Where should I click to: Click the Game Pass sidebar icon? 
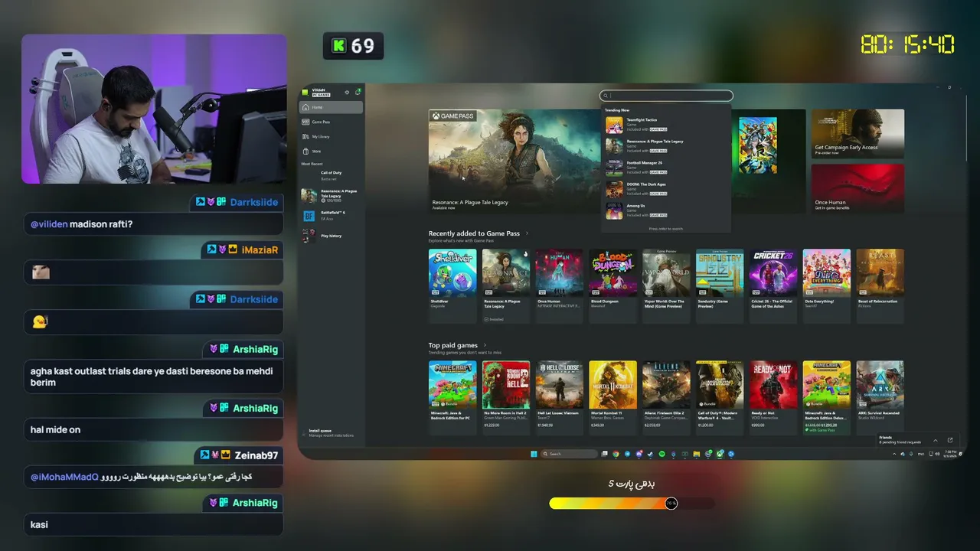(x=305, y=122)
